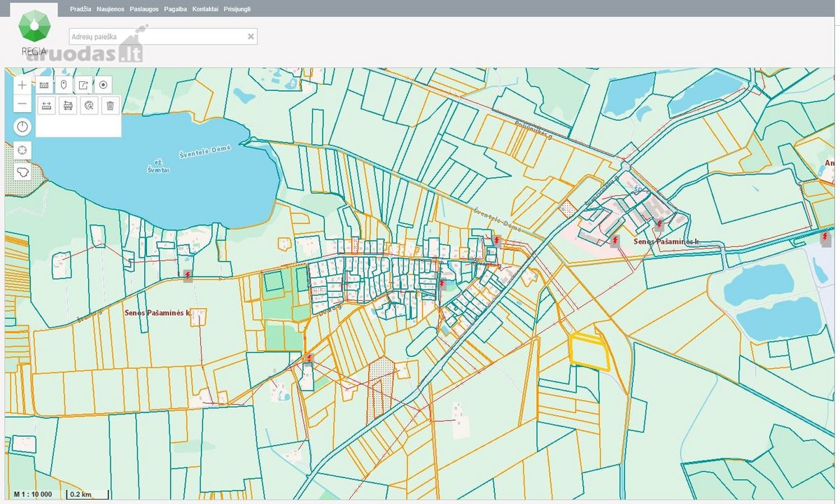This screenshot has height=504, width=840.
Task: Click the M 1 : 10 000 scale text
Action: 33,494
